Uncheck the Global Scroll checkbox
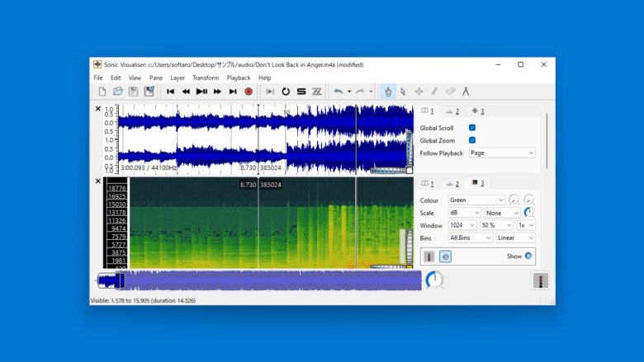The height and width of the screenshot is (362, 644). coord(472,128)
